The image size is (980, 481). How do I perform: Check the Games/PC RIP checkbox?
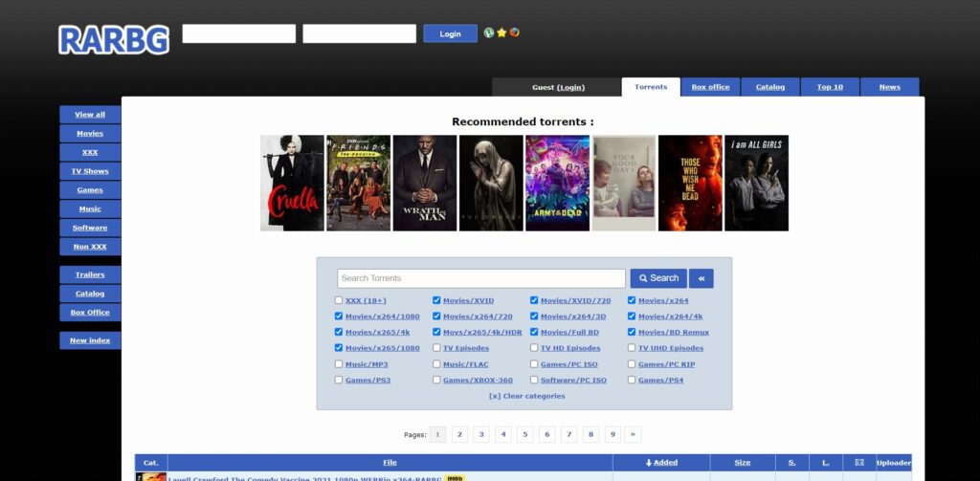click(632, 364)
